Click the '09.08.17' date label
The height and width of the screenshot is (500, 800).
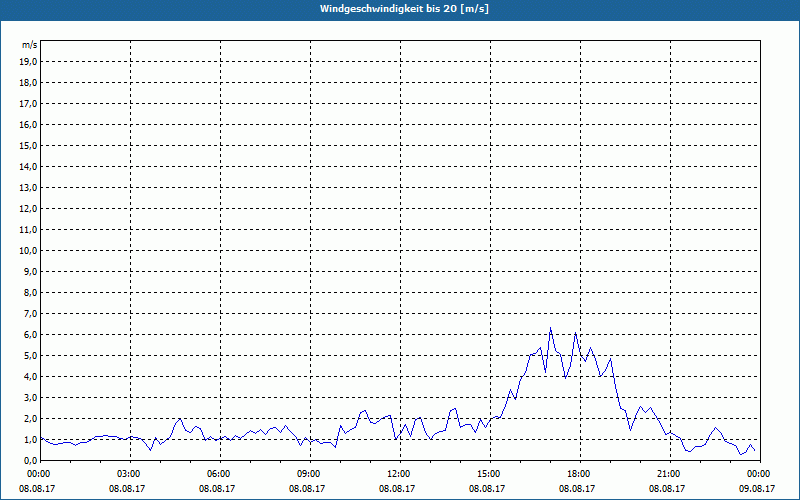tap(757, 488)
